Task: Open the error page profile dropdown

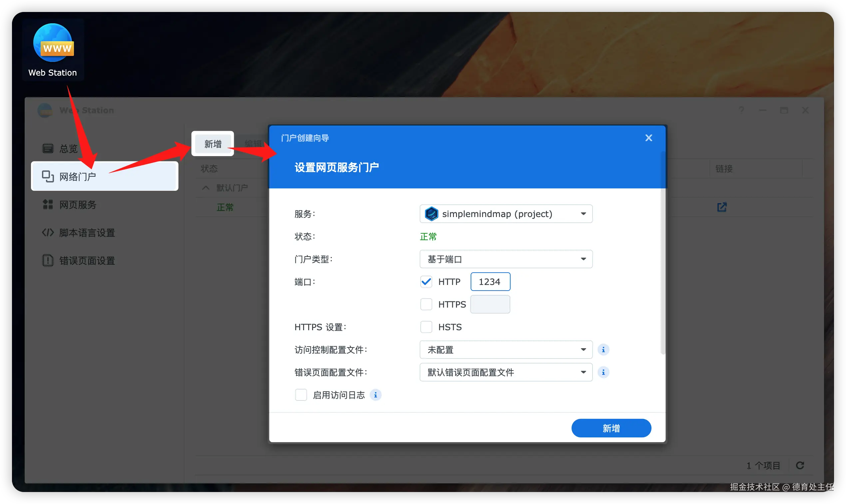Action: coord(506,372)
